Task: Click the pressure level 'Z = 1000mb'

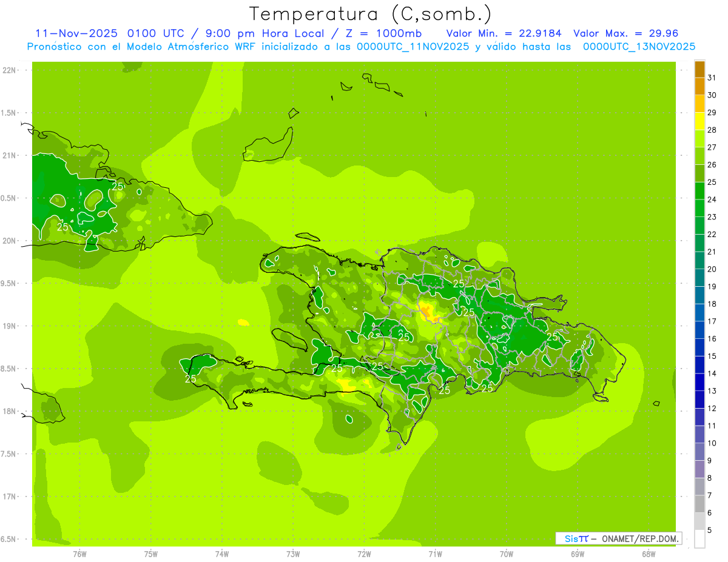Action: (383, 33)
